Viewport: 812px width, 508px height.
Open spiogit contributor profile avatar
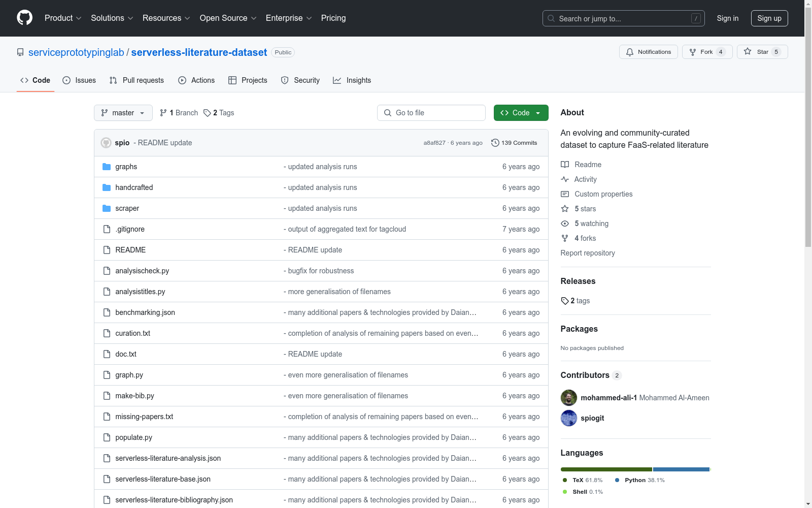(569, 418)
